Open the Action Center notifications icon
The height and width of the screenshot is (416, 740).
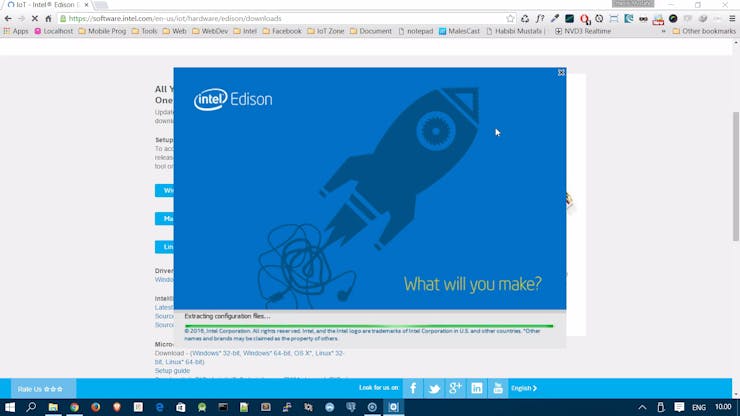coord(679,407)
